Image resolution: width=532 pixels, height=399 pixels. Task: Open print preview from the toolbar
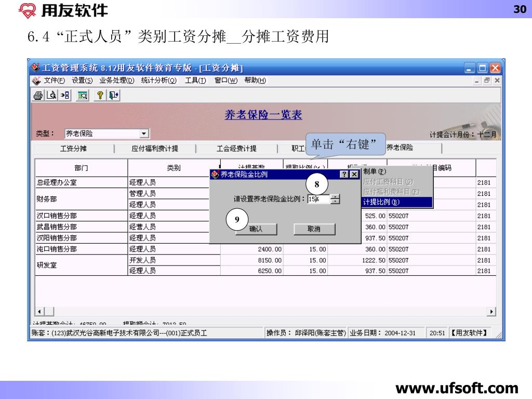coord(51,96)
